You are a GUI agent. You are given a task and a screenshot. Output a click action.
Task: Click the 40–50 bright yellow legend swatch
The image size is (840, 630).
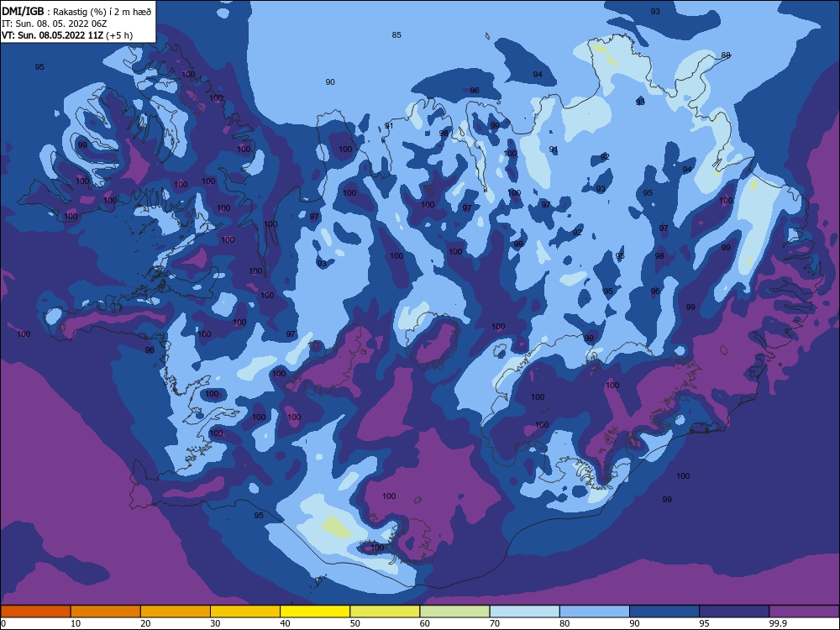[315, 612]
